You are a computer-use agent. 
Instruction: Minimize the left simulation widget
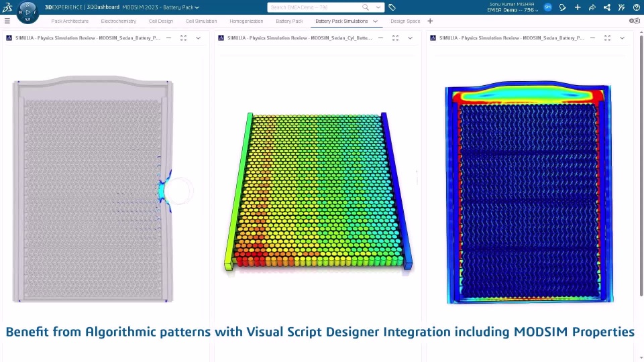tap(169, 38)
